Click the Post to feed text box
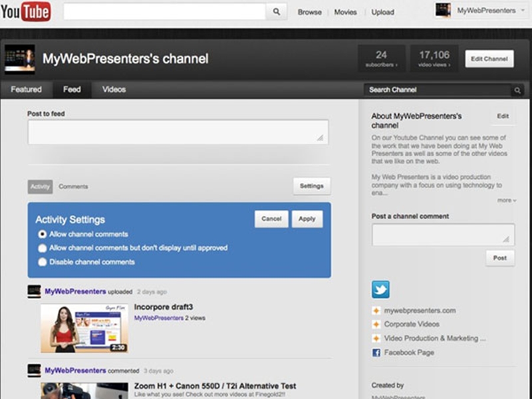This screenshot has width=532, height=399. [178, 132]
